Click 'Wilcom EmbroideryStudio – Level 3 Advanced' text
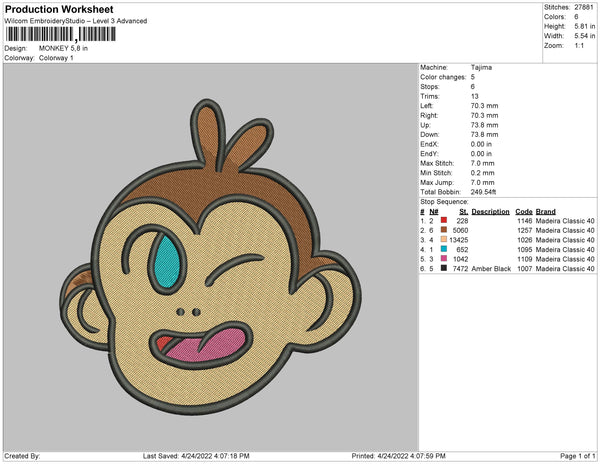This screenshot has width=600, height=464. pos(76,21)
